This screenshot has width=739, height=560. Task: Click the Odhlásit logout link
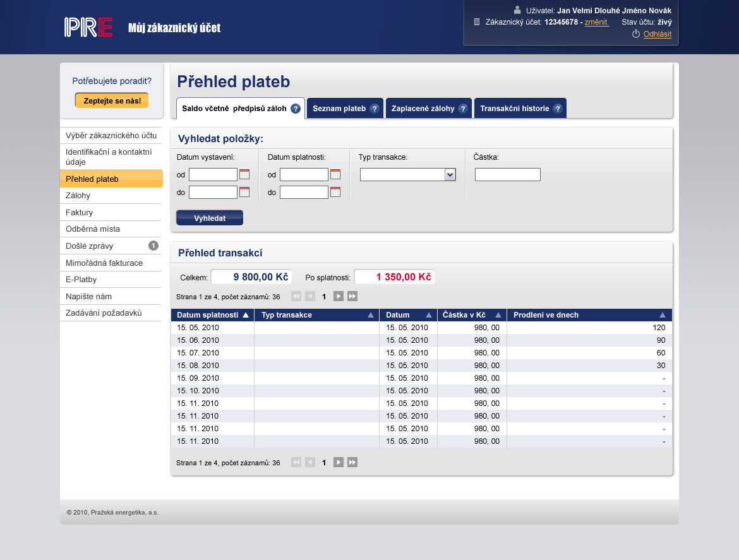[x=658, y=34]
